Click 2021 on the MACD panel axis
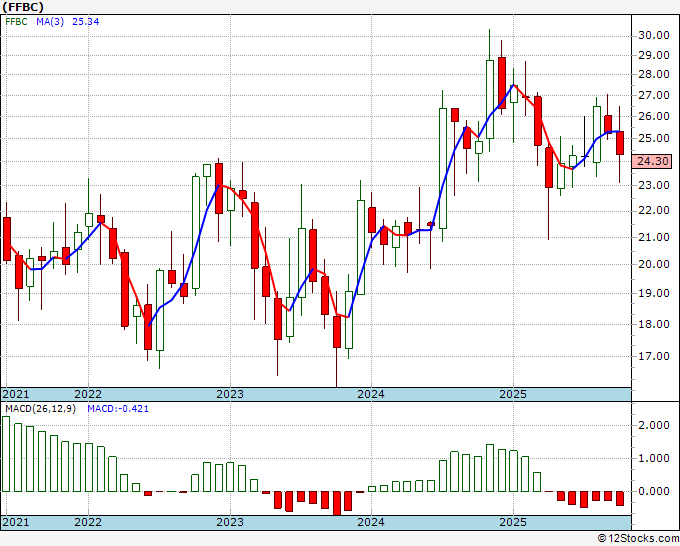Viewport: 680px width, 546px height. [x=16, y=522]
